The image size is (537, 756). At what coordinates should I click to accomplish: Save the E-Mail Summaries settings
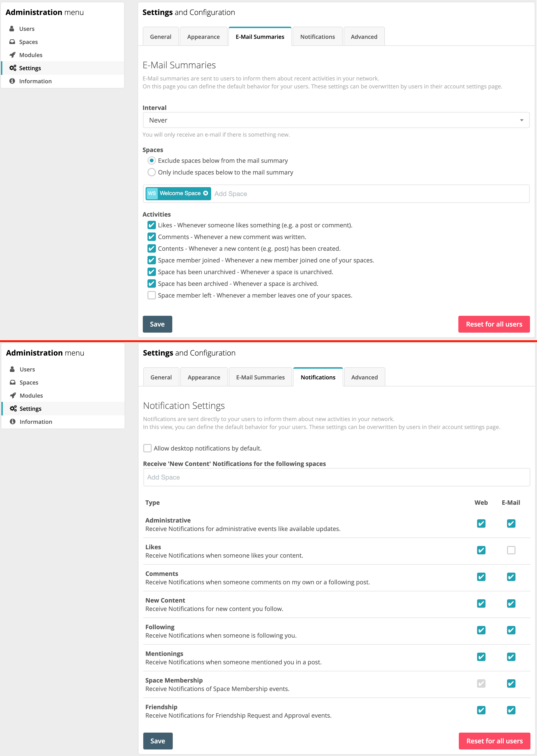tap(157, 324)
